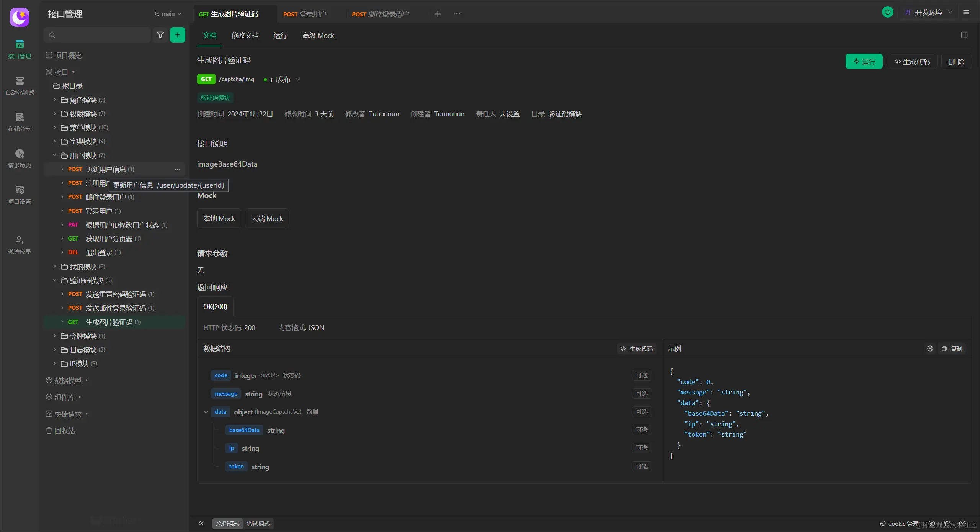The image size is (980, 532).
Task: Switch to 调试模式 mode
Action: 258,523
